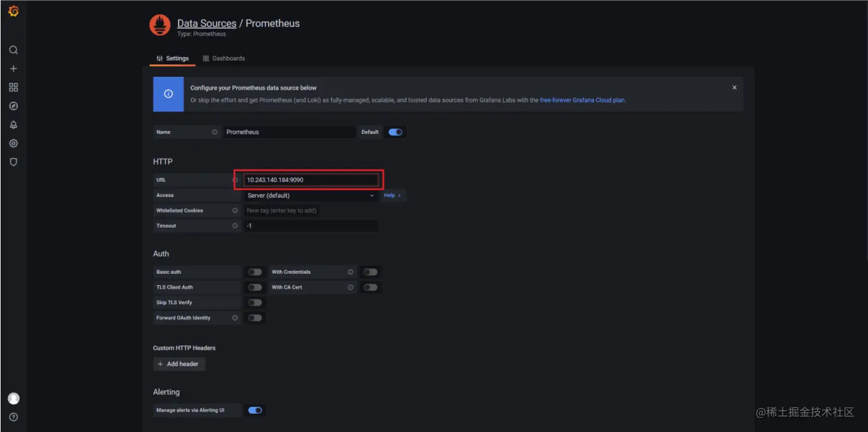
Task: Open the Dashboards grid icon in sidebar
Action: click(x=14, y=87)
